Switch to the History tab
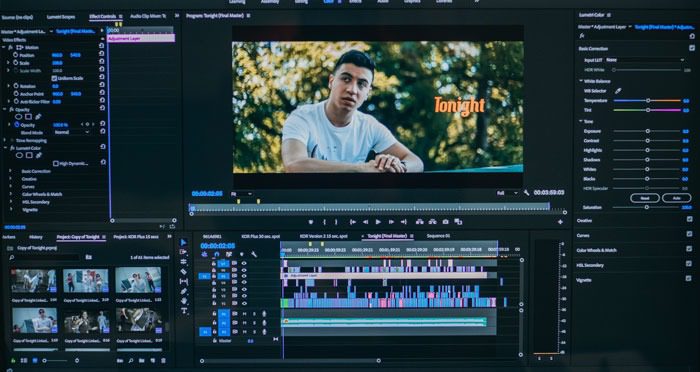This screenshot has height=372, width=700. click(36, 237)
